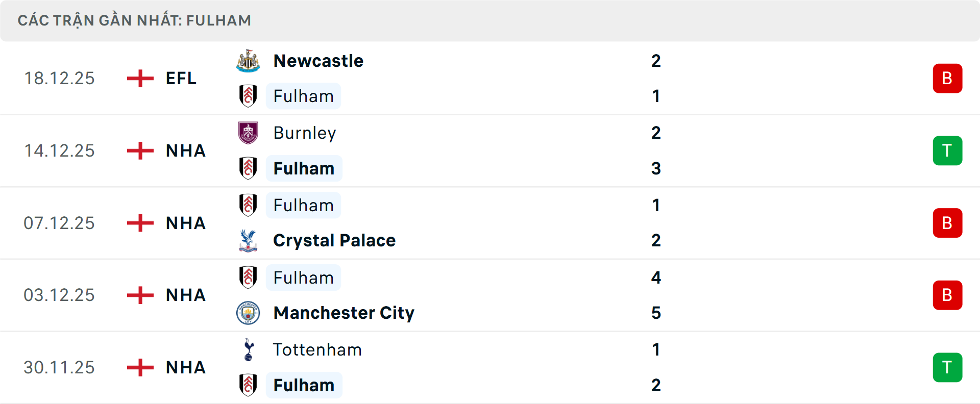Click the red B badge for Manchester City match

coord(947,295)
